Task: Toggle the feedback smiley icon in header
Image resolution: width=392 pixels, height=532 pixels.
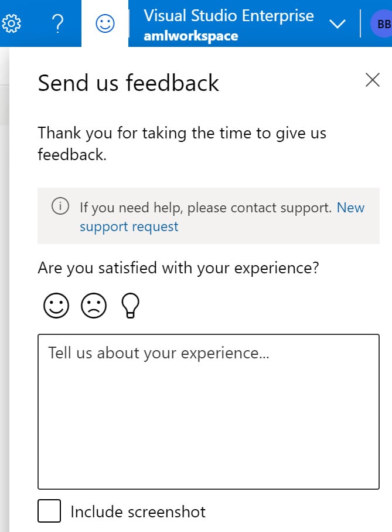Action: point(105,23)
